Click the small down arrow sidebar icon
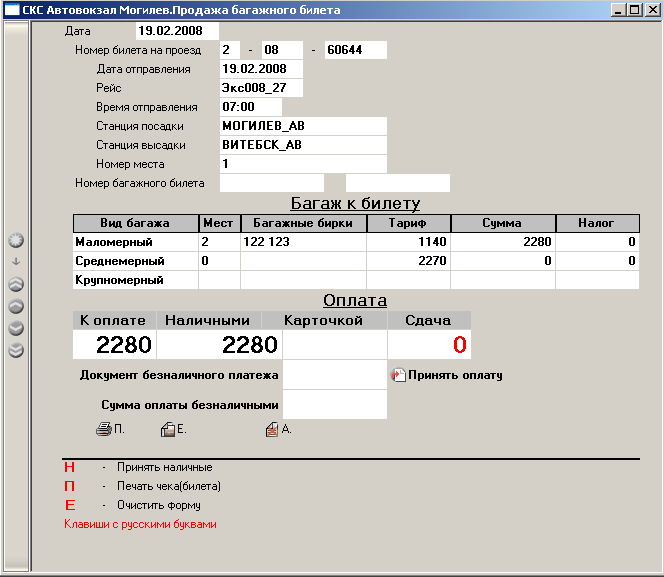Image resolution: width=664 pixels, height=577 pixels. (x=16, y=261)
